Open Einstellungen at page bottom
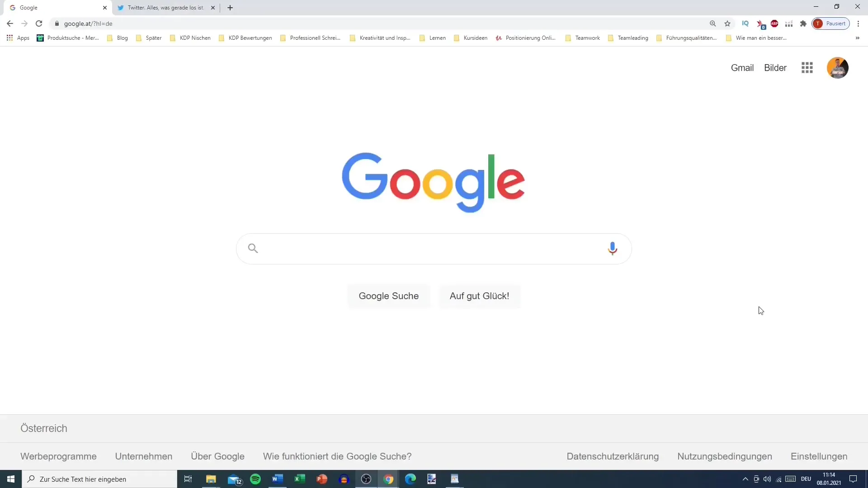868x488 pixels. (x=819, y=456)
